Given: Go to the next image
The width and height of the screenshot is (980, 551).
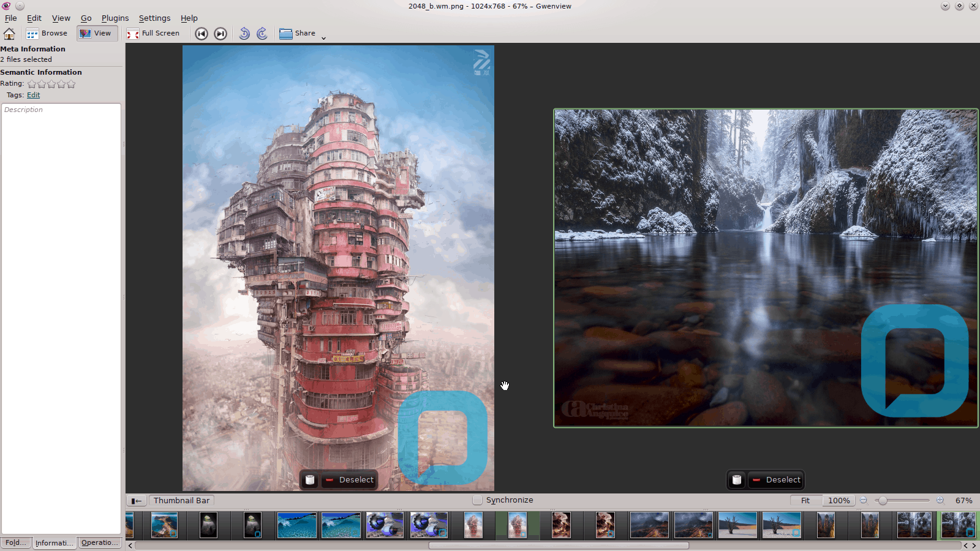Looking at the screenshot, I should 221,34.
